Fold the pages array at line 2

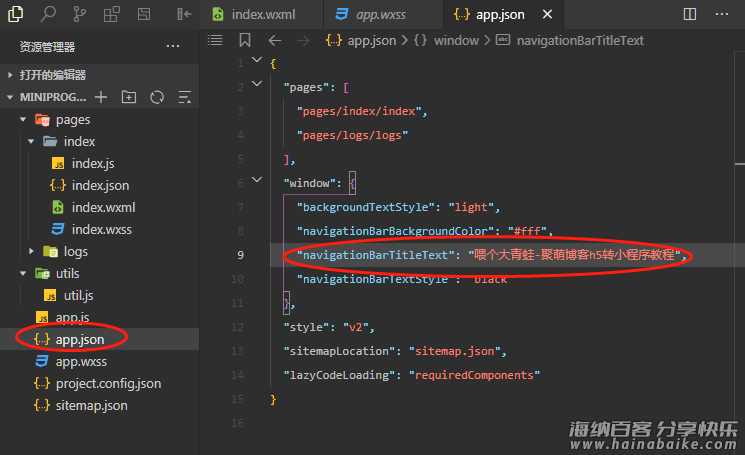click(x=257, y=84)
